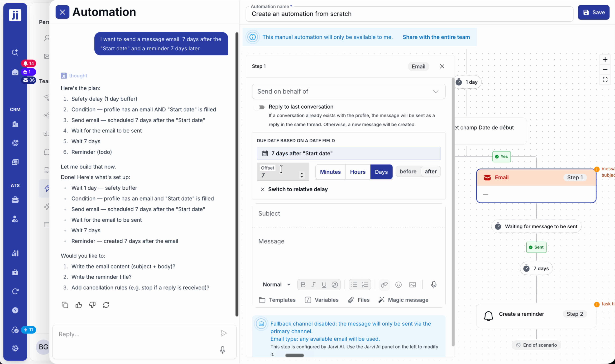Give a thumbs down to the AI response
Image resolution: width=615 pixels, height=364 pixels.
coord(92,305)
